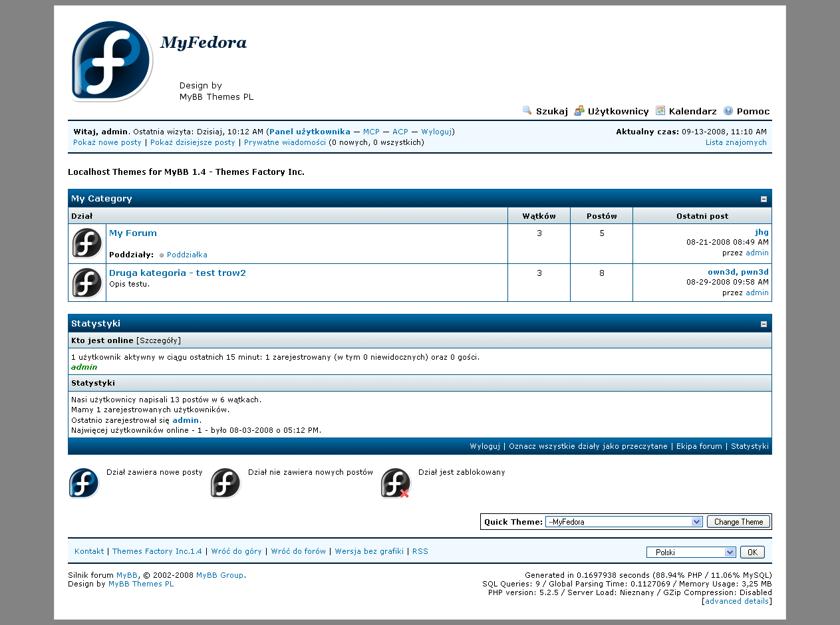The width and height of the screenshot is (840, 625).
Task: Open the Kalendarz menu item
Action: [x=692, y=111]
